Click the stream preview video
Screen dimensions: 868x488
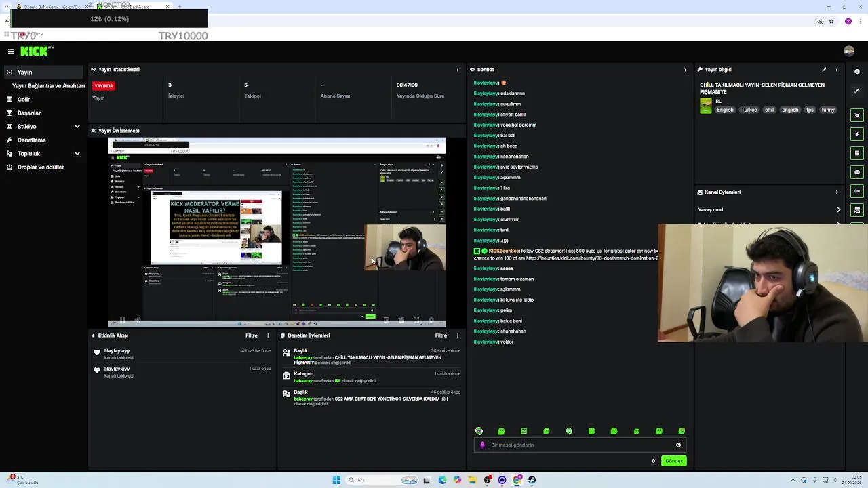point(277,232)
